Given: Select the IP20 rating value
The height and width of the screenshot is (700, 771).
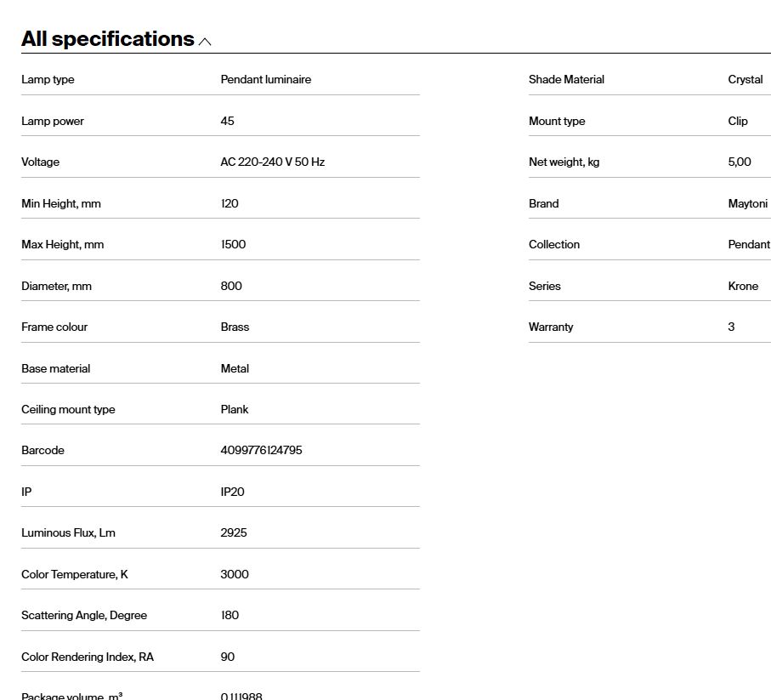Looking at the screenshot, I should [x=232, y=492].
